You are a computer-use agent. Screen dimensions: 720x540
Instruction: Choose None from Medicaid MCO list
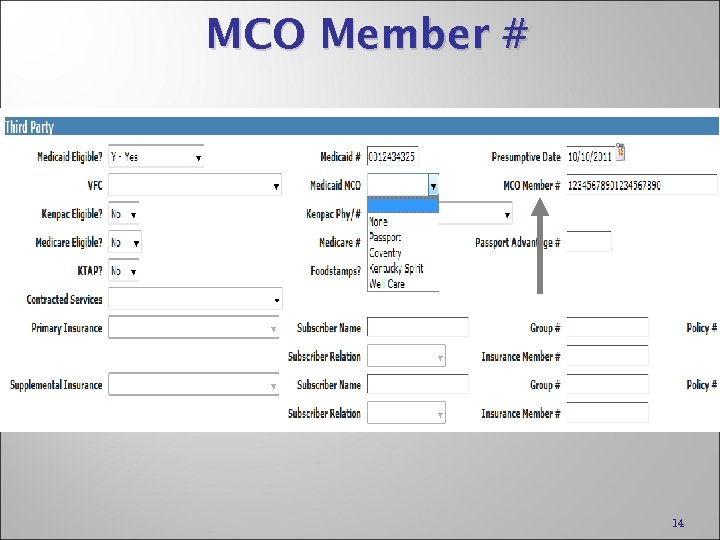[403, 222]
